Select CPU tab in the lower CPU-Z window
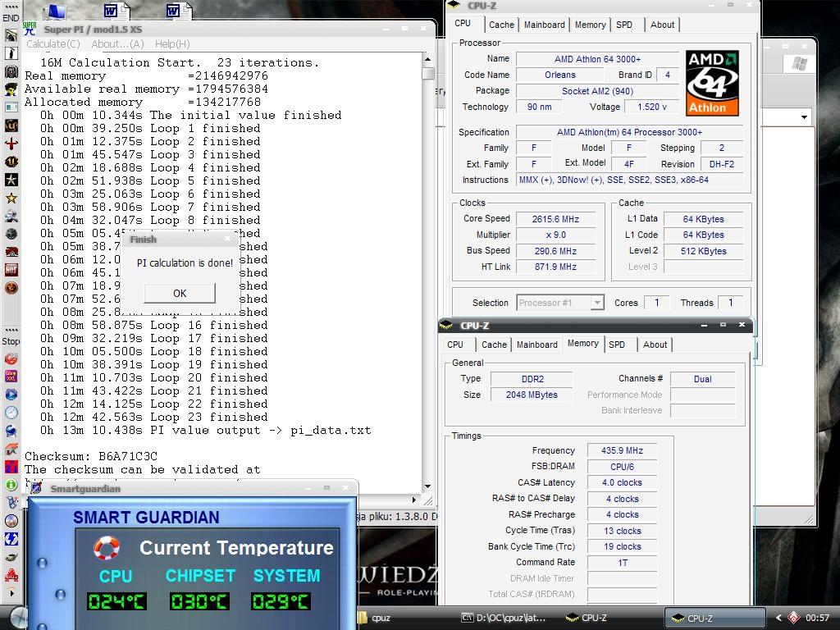This screenshot has height=630, width=840. [455, 345]
